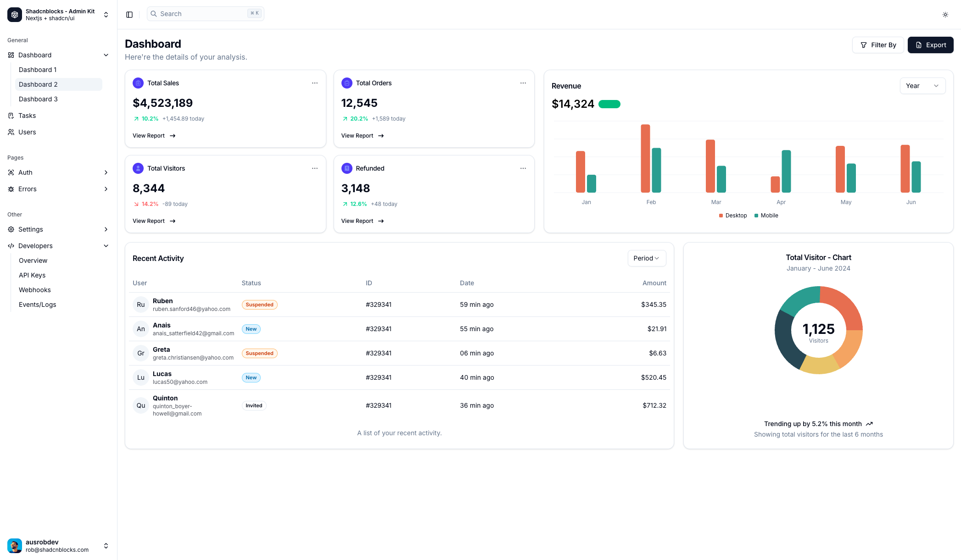Click the sidebar collapse panel icon
Viewport: 961px width, 560px height.
[x=129, y=14]
